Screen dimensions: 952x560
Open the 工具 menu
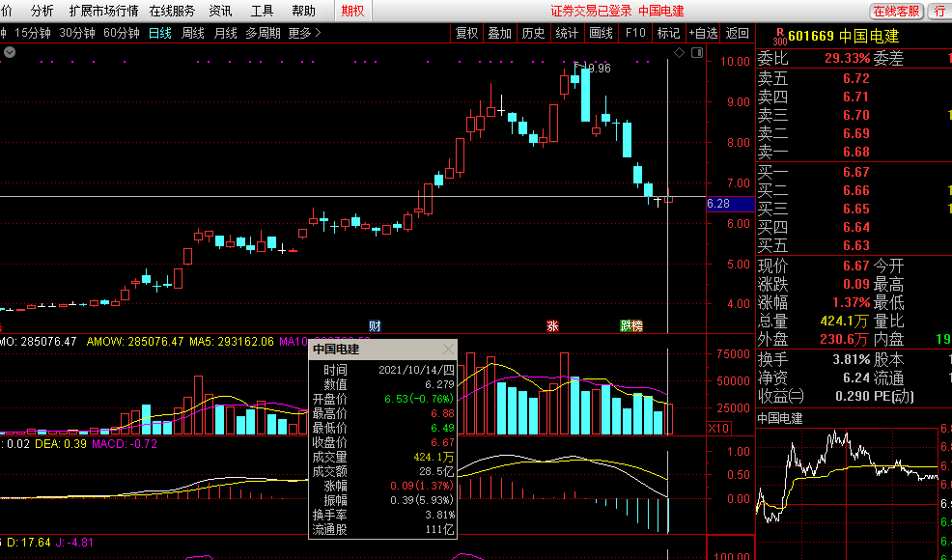point(263,11)
